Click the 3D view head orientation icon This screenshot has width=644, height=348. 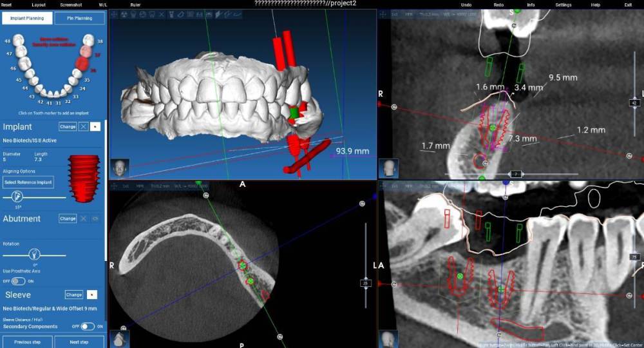(118, 168)
